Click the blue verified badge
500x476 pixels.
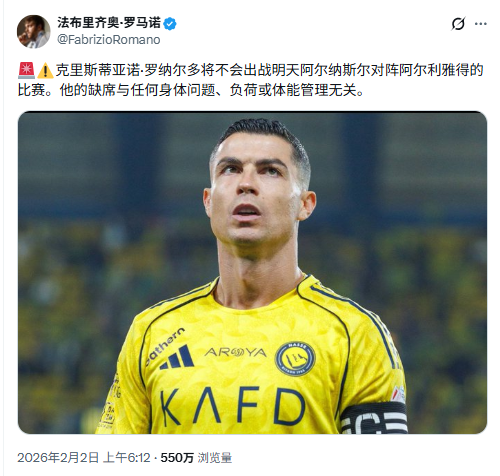pyautogui.click(x=170, y=24)
